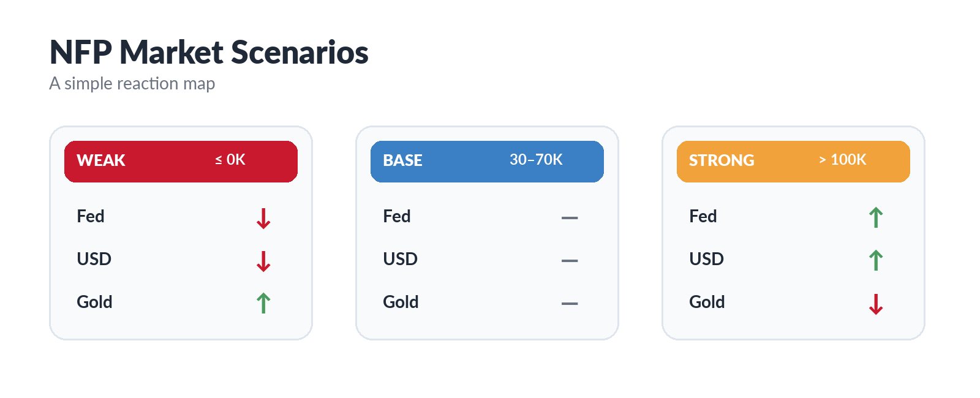This screenshot has height=398, width=980.
Task: Select the blue BASE scenario header
Action: [x=487, y=162]
